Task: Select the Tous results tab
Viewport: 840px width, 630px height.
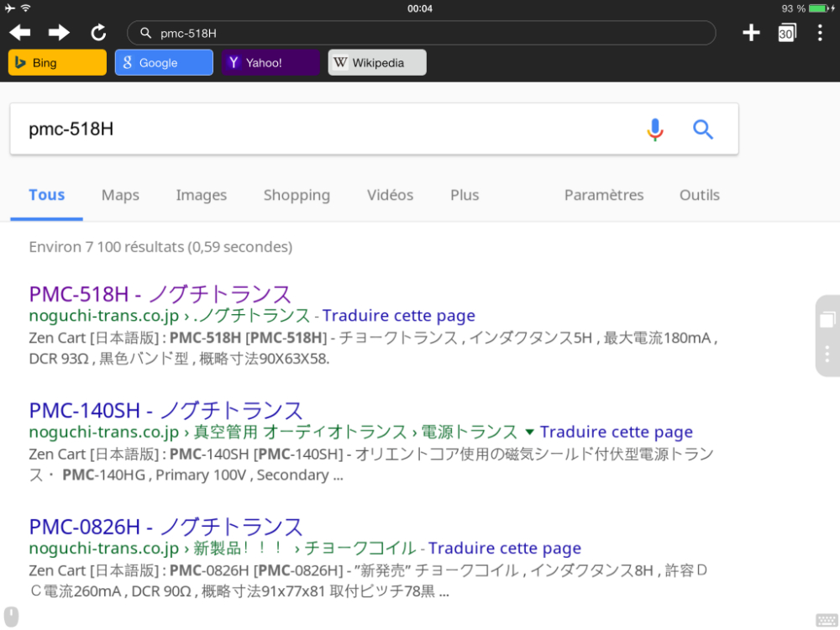Action: tap(46, 195)
